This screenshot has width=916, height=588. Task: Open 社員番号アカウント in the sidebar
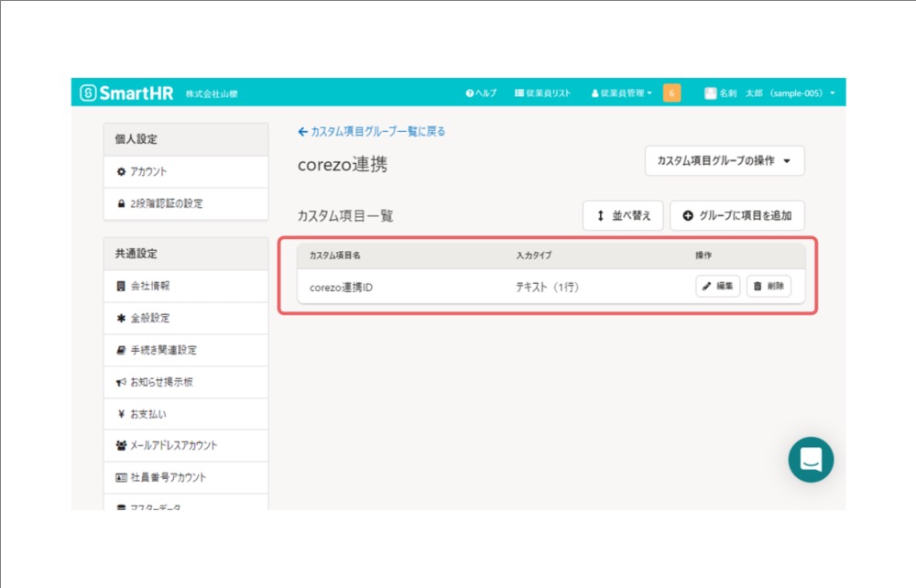(186, 478)
